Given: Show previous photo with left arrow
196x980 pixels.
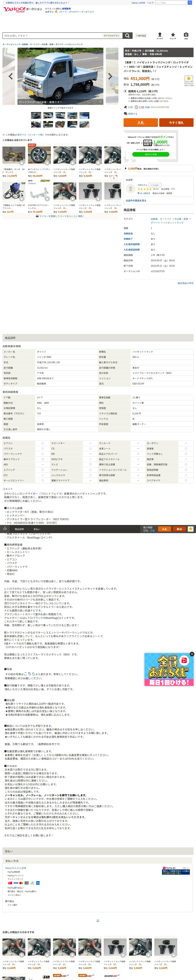Looking at the screenshot, I should (x=10, y=76).
